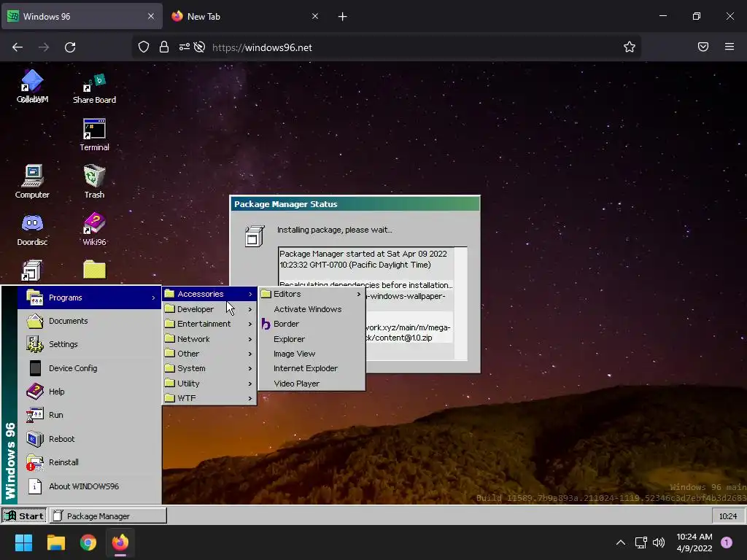Click the Package Manager log scrollbar

pyautogui.click(x=461, y=303)
